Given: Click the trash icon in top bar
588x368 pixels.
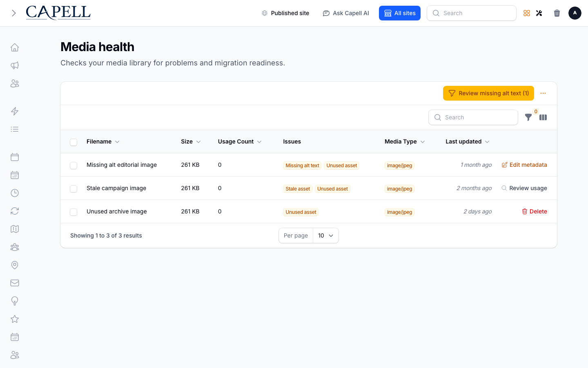Looking at the screenshot, I should coord(557,13).
